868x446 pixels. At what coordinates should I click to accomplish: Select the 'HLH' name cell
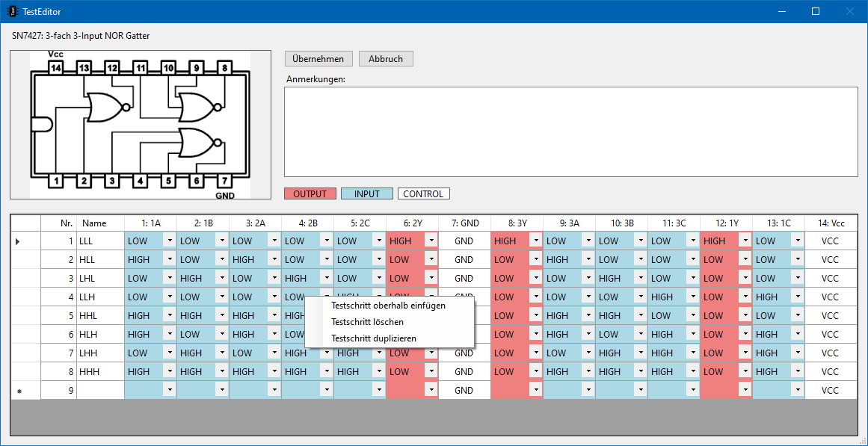pyautogui.click(x=100, y=334)
